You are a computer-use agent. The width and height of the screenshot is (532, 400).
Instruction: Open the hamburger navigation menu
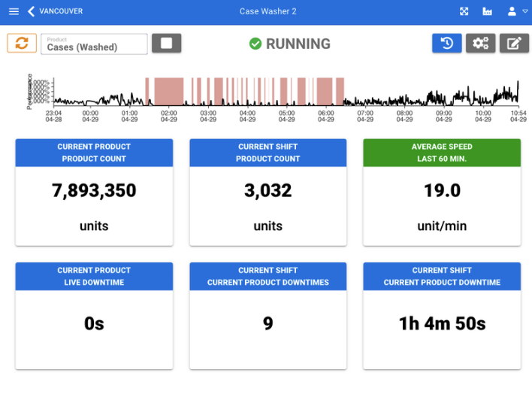pos(14,11)
